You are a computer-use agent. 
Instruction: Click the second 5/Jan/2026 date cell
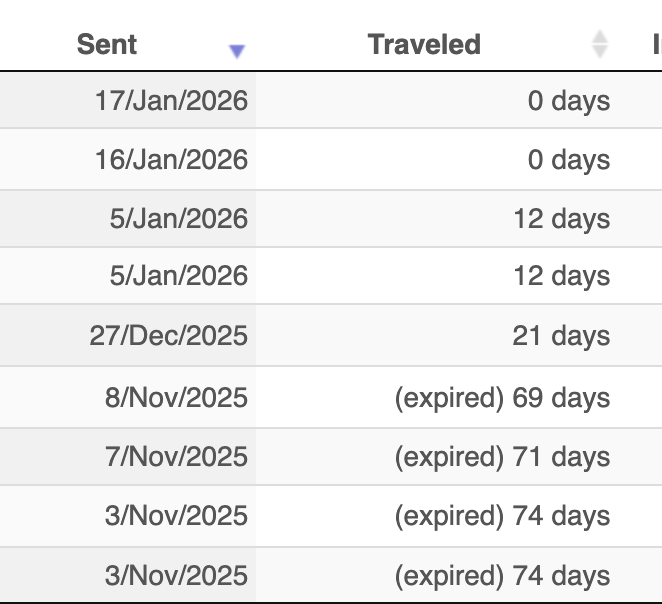click(178, 276)
